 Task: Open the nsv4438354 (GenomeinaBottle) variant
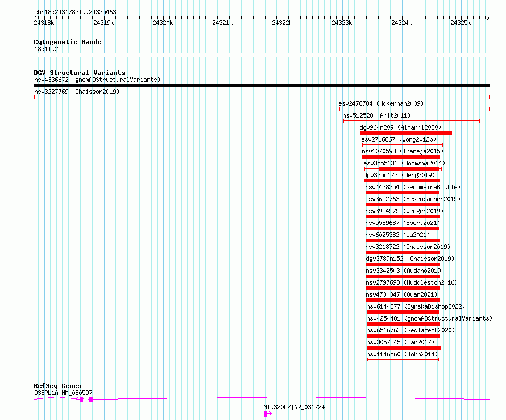point(413,187)
